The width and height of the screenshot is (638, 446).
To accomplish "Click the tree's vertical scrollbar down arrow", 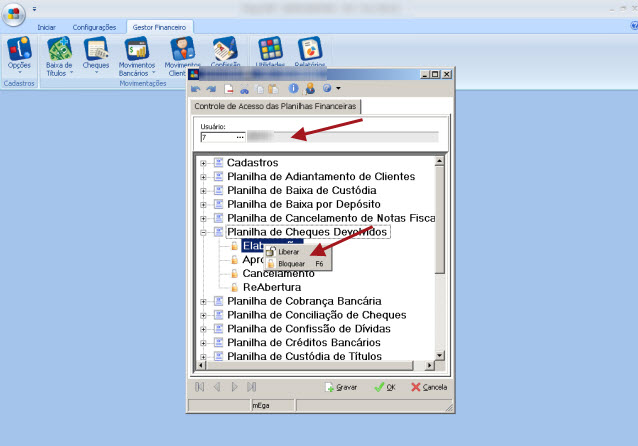I will pyautogui.click(x=441, y=365).
